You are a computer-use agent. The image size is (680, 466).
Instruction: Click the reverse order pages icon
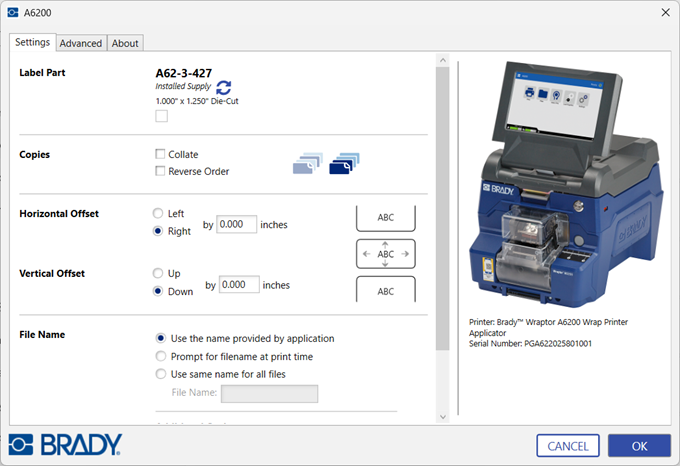(343, 163)
